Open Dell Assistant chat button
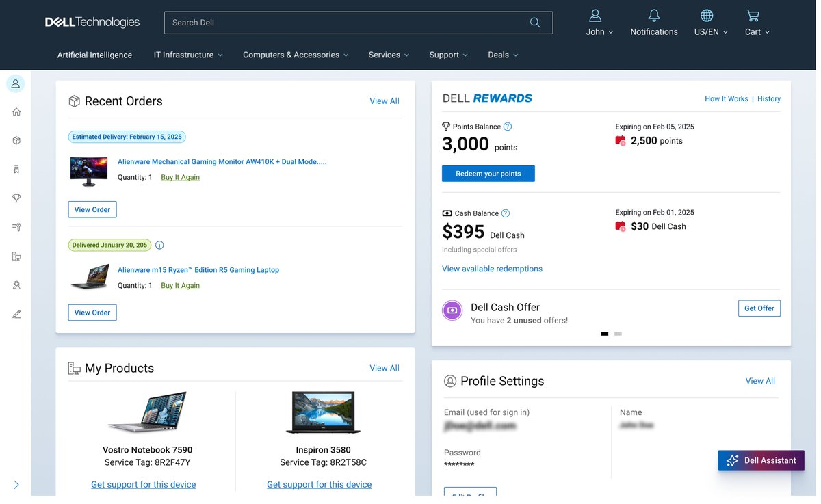The width and height of the screenshot is (821, 504). coord(761,460)
